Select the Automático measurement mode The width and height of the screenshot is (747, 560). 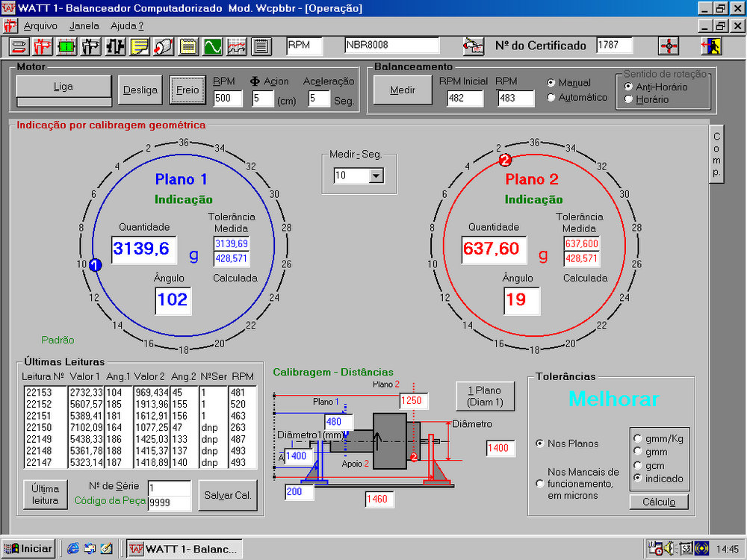pos(552,97)
